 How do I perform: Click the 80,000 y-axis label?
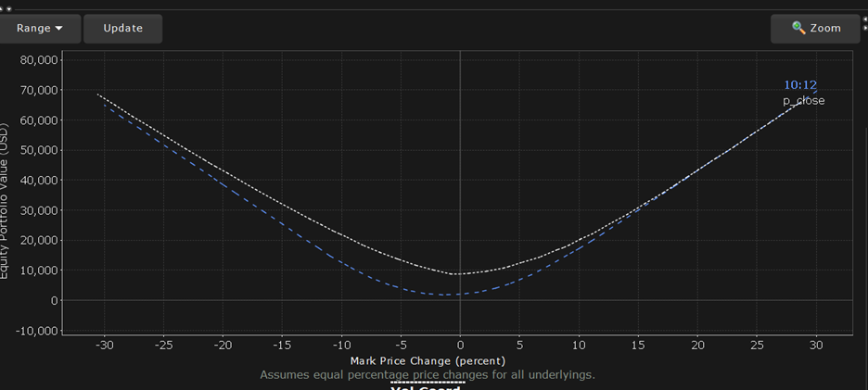(x=39, y=60)
